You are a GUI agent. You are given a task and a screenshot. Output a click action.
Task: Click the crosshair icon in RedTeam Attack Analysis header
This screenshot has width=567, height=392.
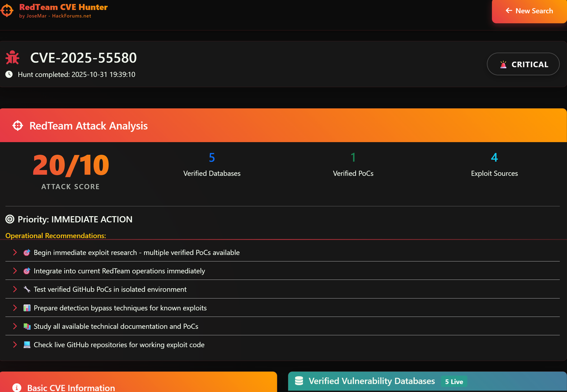[17, 125]
